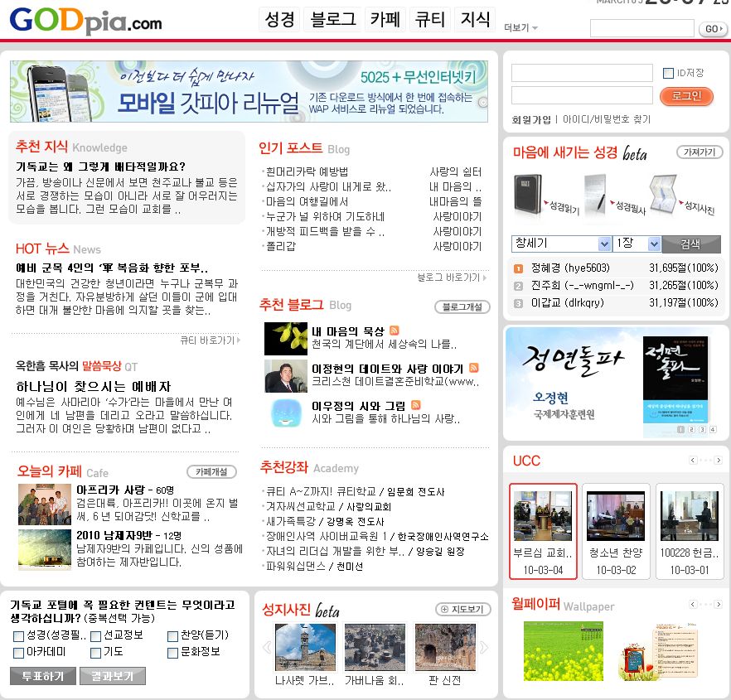
Task: Click the UCC previous arrow icon
Action: click(x=693, y=461)
